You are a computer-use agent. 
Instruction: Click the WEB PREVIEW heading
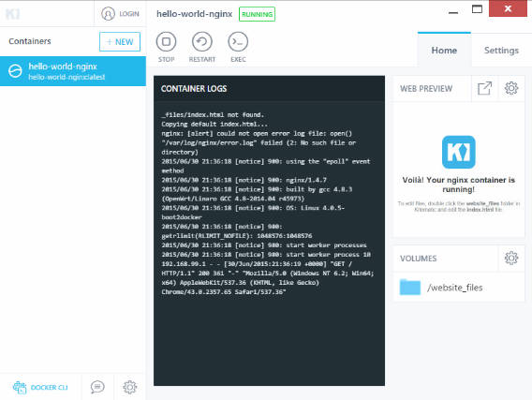point(426,89)
